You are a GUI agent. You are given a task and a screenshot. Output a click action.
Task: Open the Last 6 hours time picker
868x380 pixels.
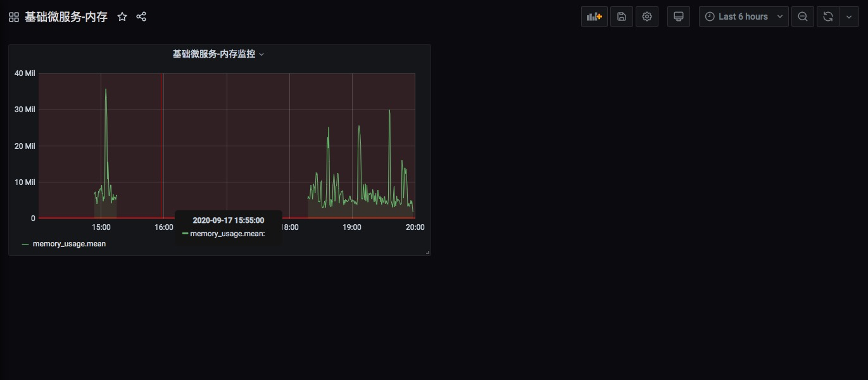[744, 16]
